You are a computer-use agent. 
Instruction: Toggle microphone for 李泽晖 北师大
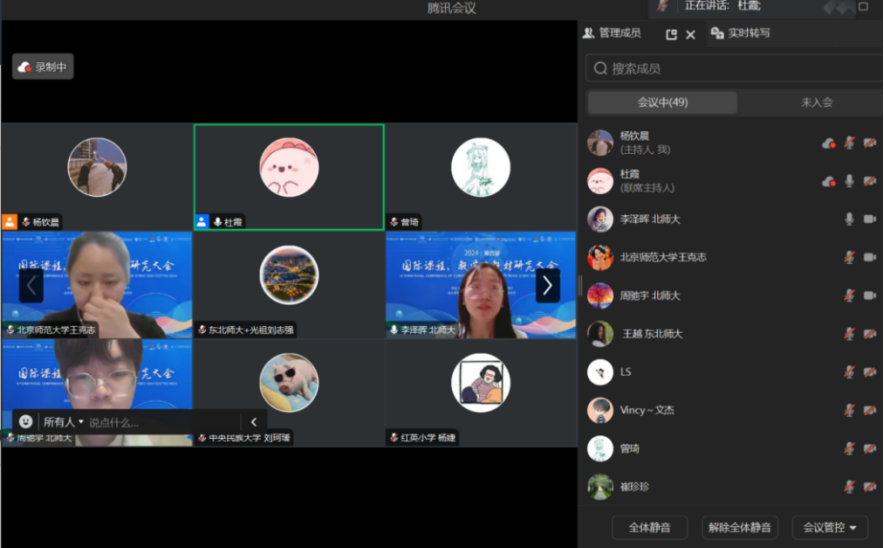[849, 219]
